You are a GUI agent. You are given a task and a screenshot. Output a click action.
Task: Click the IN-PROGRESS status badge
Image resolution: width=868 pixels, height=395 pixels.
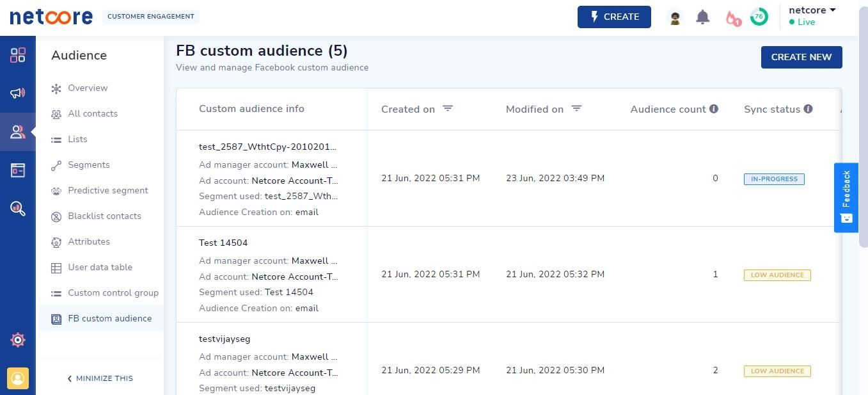774,179
